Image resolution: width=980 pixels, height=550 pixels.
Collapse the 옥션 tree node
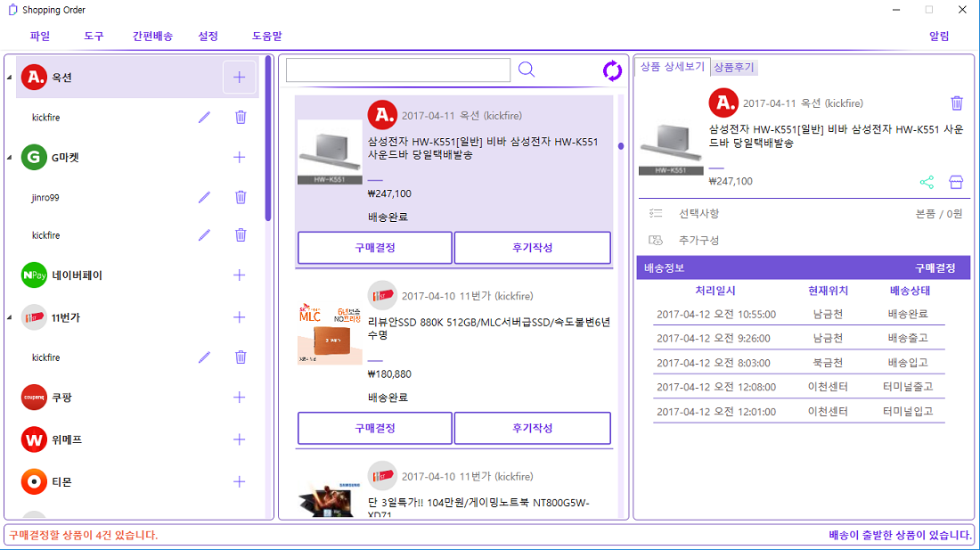(10, 78)
